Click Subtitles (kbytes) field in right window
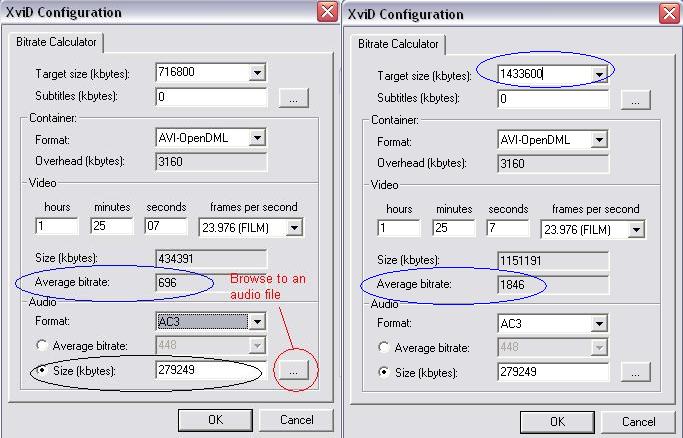Viewport: 683px width, 438px height. pos(553,99)
